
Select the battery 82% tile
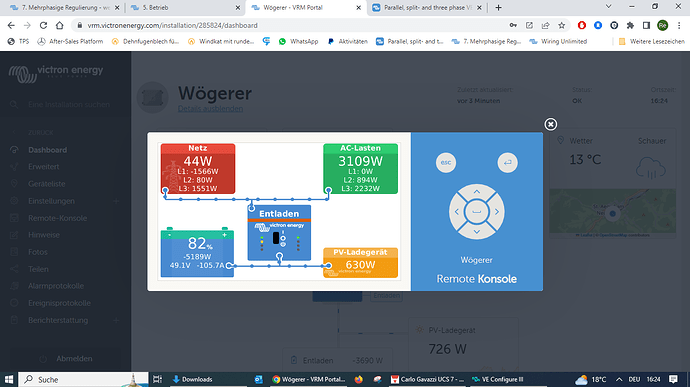(x=197, y=252)
